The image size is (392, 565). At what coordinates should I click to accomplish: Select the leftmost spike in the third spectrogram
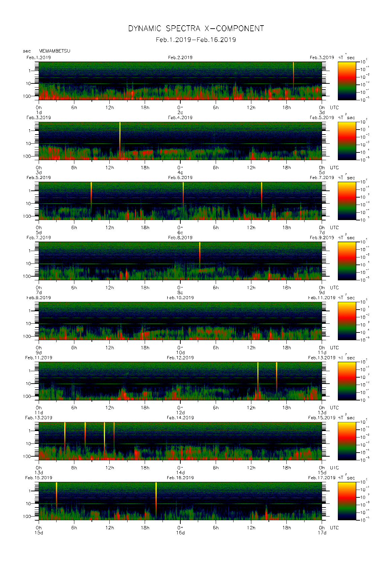(91, 192)
